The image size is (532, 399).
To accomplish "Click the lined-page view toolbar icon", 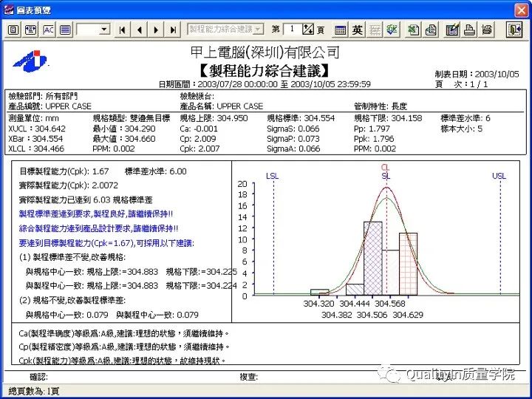I will 66,30.
